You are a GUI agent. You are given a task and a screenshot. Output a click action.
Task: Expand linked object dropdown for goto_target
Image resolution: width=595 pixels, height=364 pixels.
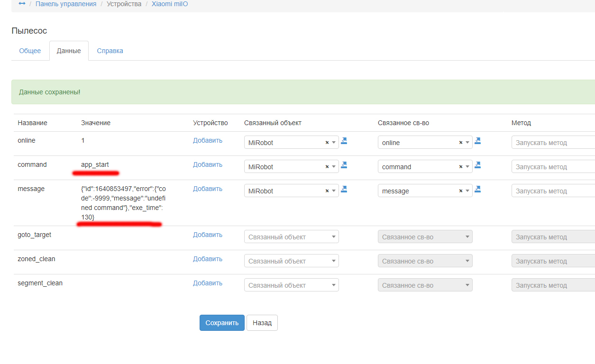point(291,237)
